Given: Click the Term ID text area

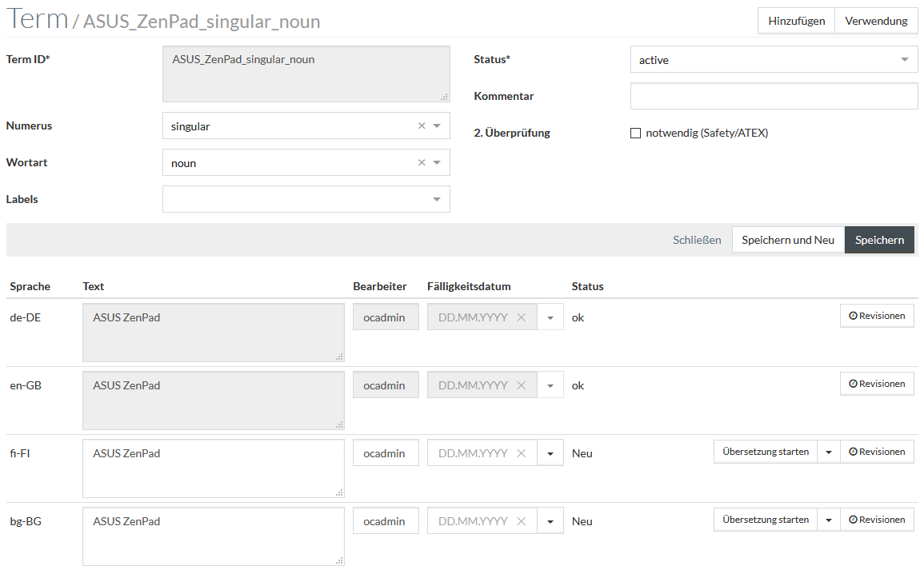Looking at the screenshot, I should [306, 74].
